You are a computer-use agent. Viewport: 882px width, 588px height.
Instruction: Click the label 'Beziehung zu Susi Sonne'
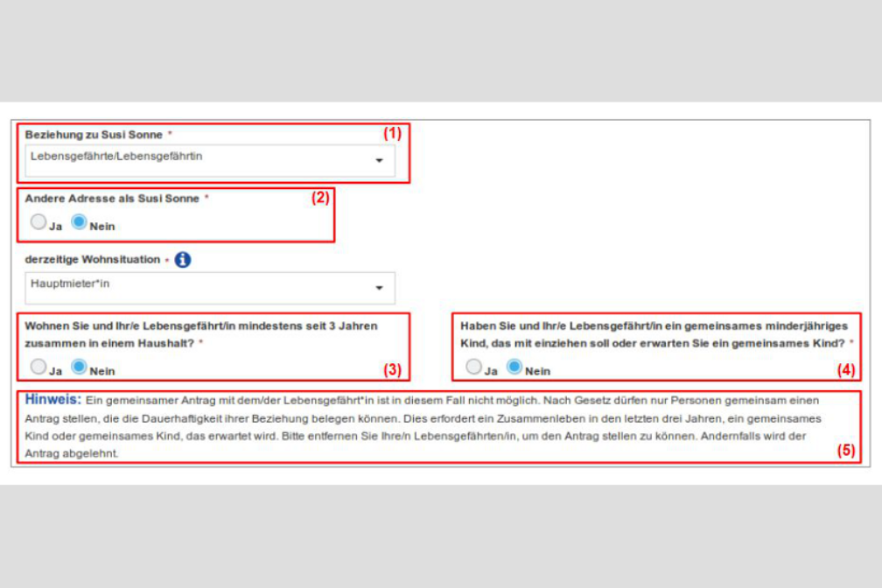pyautogui.click(x=94, y=135)
